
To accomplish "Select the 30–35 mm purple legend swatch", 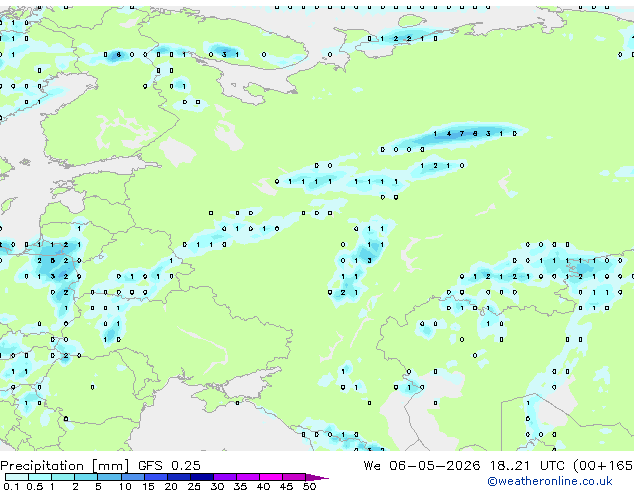I will [224, 477].
